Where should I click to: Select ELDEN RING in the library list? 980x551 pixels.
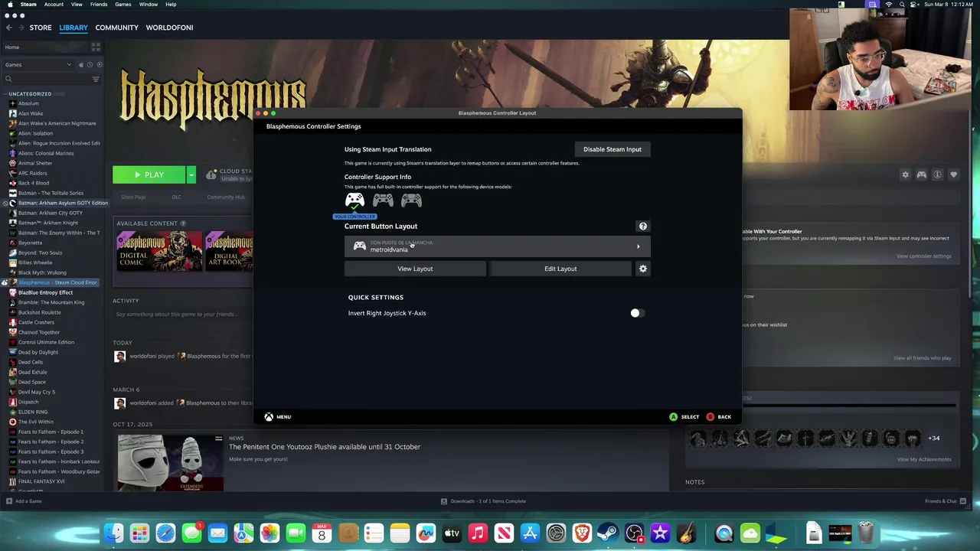[x=33, y=412]
